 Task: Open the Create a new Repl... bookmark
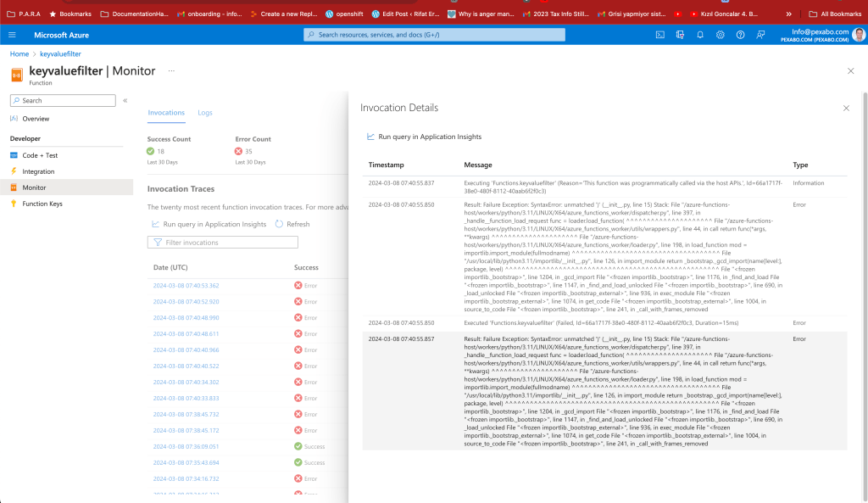click(283, 14)
